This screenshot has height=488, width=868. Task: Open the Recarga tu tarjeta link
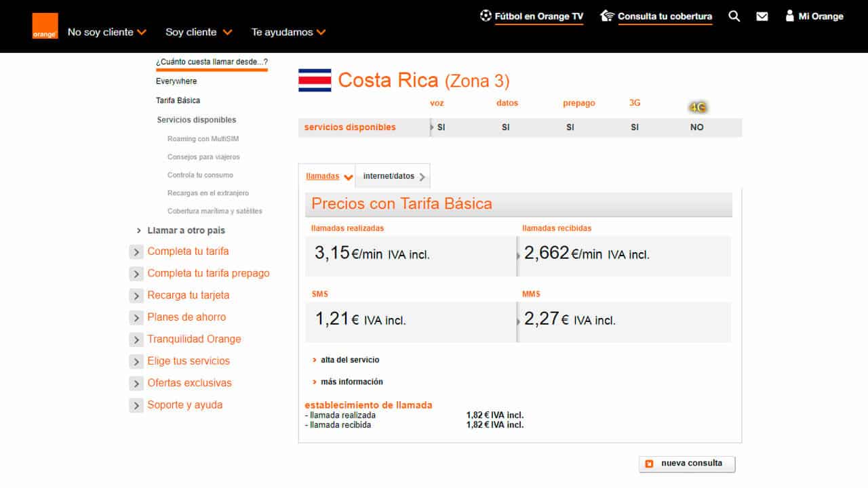tap(189, 296)
